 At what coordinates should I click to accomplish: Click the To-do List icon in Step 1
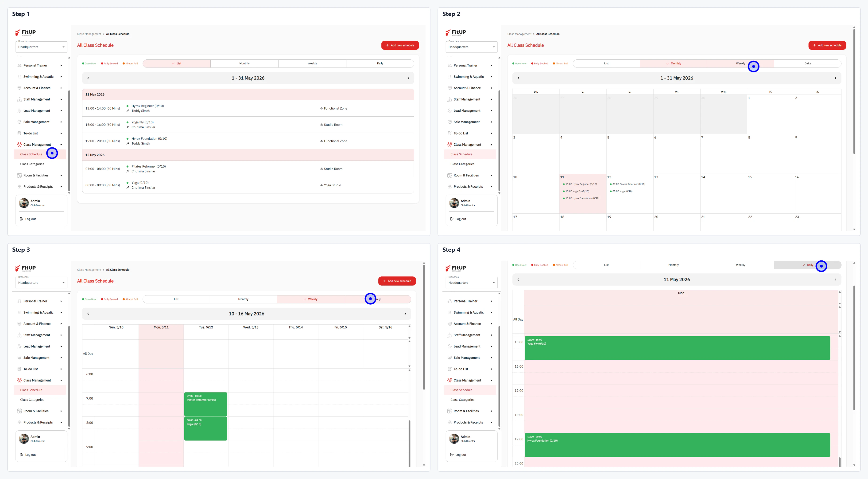(x=19, y=133)
